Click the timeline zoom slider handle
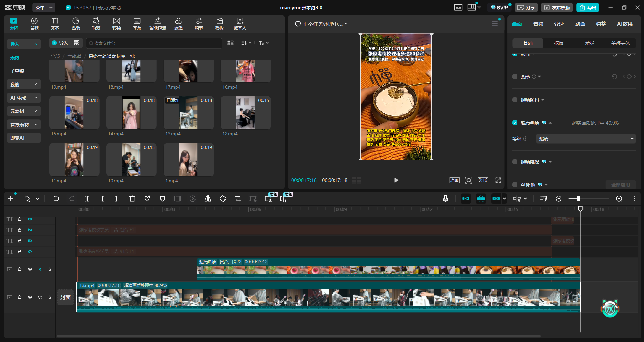The height and width of the screenshot is (342, 644). [x=578, y=199]
